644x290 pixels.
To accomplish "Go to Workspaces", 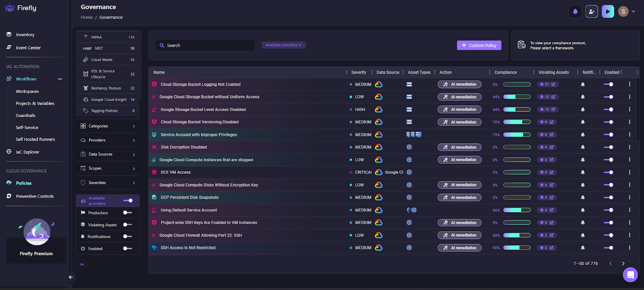I will coord(27,91).
